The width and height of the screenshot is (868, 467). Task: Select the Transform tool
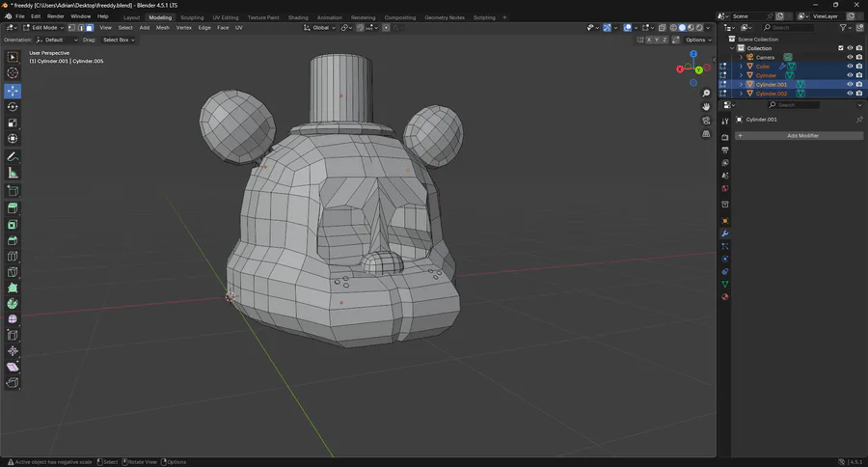13,139
